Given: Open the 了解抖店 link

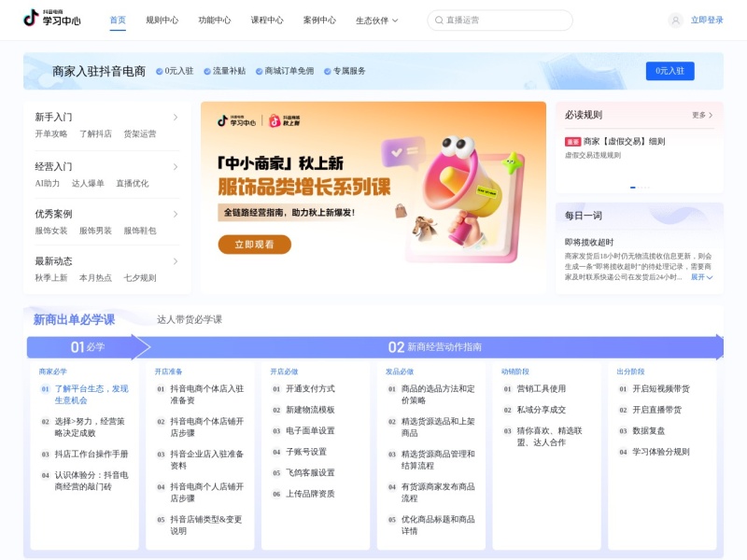Looking at the screenshot, I should (x=95, y=133).
